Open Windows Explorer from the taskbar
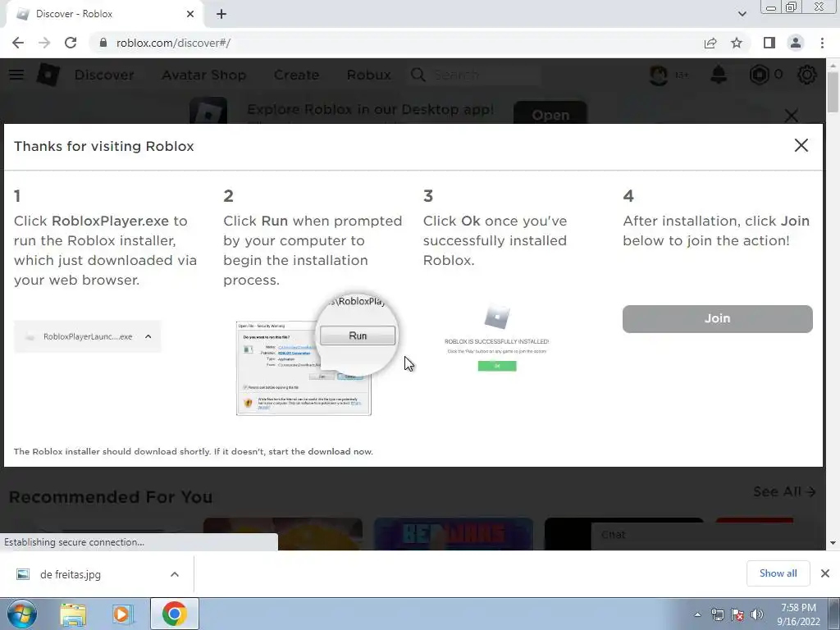840x630 pixels. click(73, 614)
